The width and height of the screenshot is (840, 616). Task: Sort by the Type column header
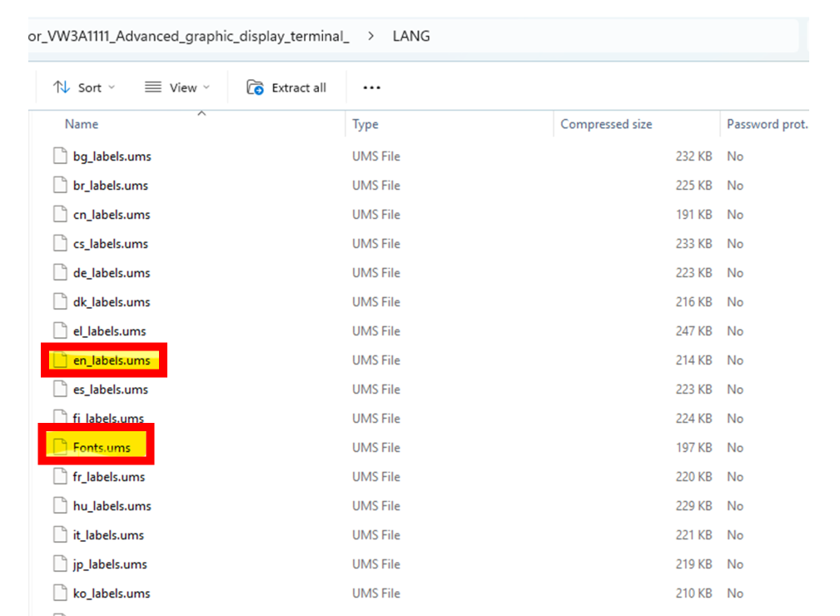pyautogui.click(x=365, y=124)
